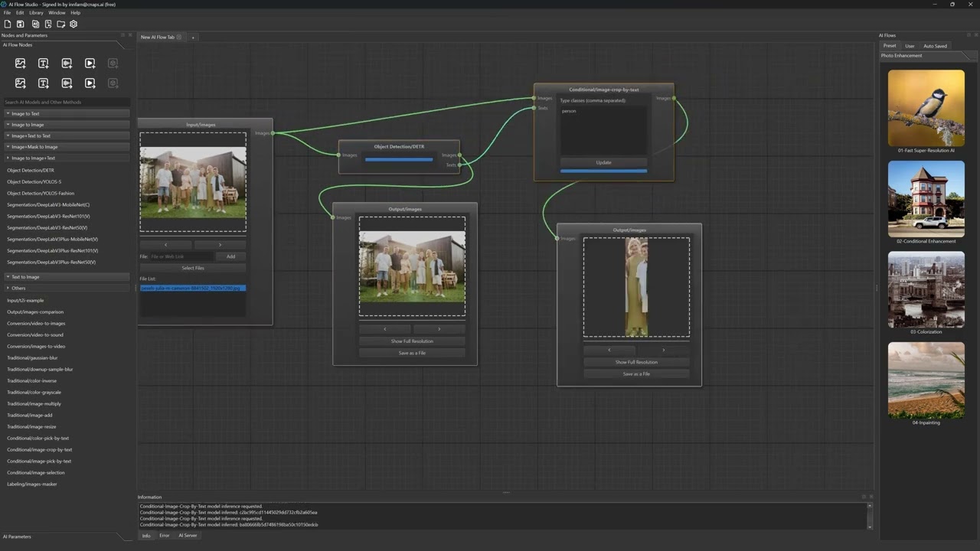
Task: Click the Search AI Models field
Action: (x=67, y=102)
